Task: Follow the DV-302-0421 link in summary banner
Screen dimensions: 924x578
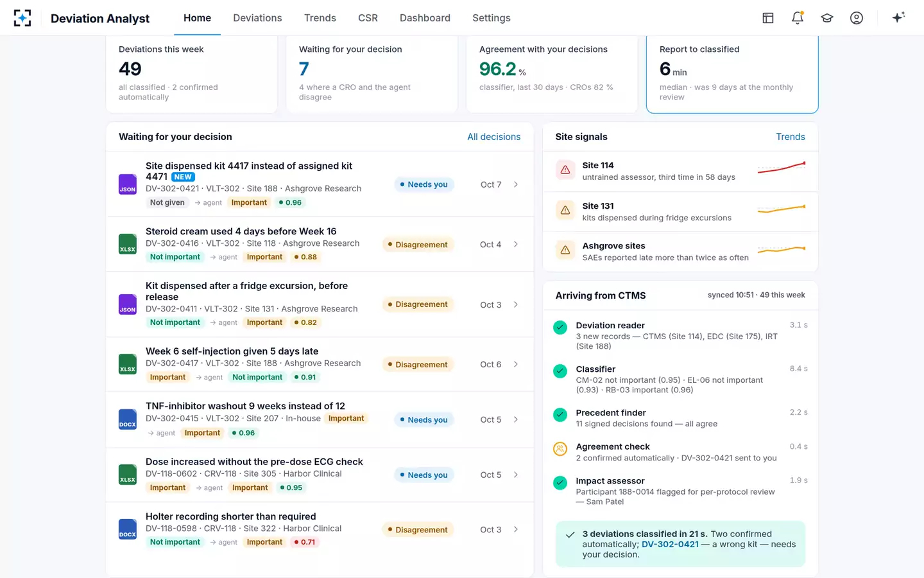Action: point(670,544)
